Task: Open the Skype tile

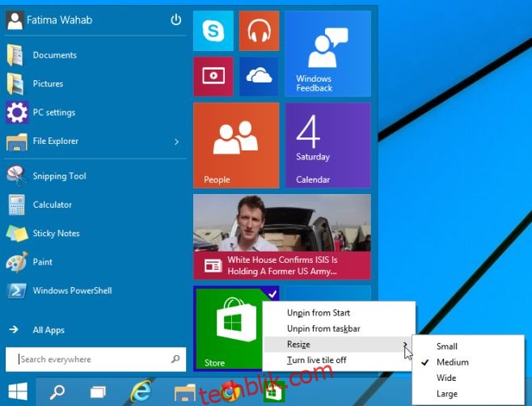Action: click(213, 31)
